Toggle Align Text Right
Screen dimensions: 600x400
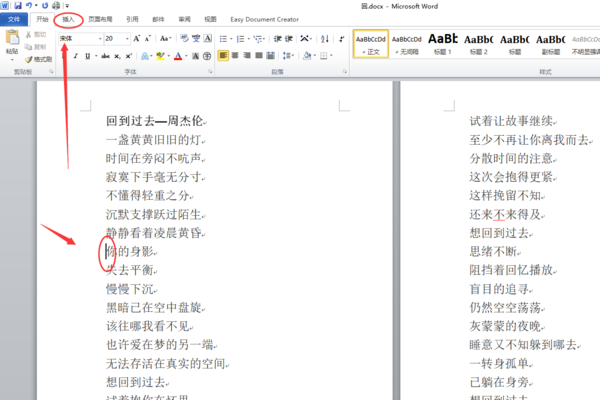pos(247,56)
